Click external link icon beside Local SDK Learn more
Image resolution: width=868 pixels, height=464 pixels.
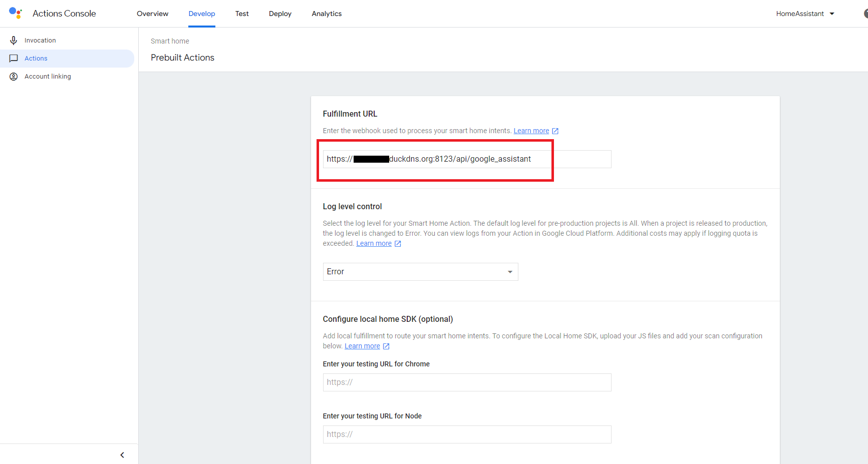[386, 346]
